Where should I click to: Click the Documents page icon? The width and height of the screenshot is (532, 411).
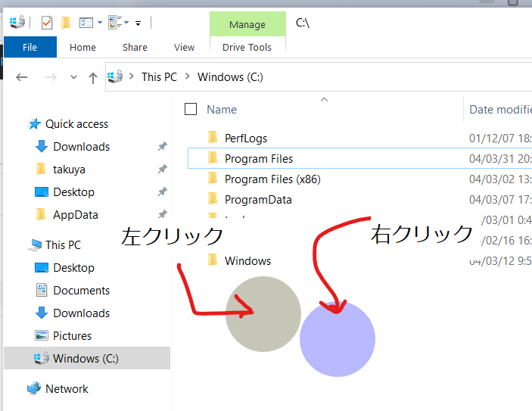tap(42, 290)
